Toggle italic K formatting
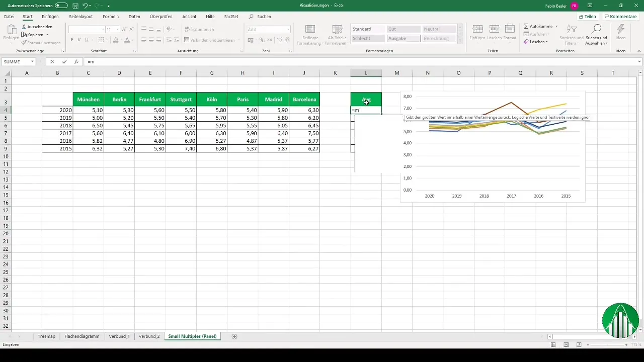Screen dimensions: 644x362 [x=79, y=40]
